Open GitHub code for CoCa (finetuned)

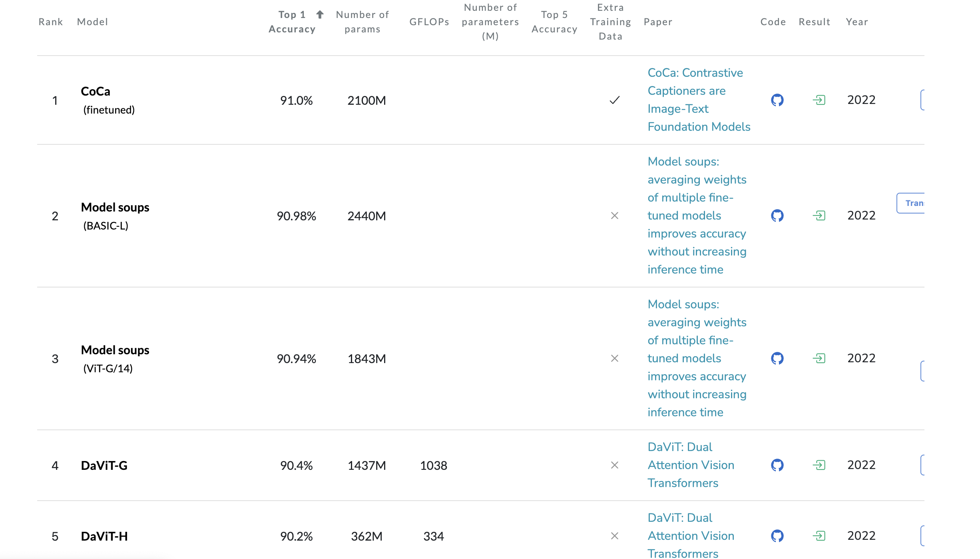[777, 100]
